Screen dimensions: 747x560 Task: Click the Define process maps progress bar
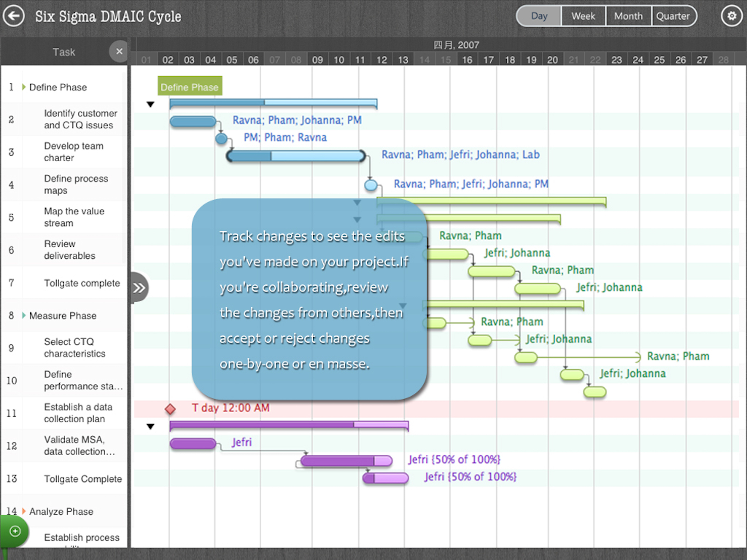[296, 156]
